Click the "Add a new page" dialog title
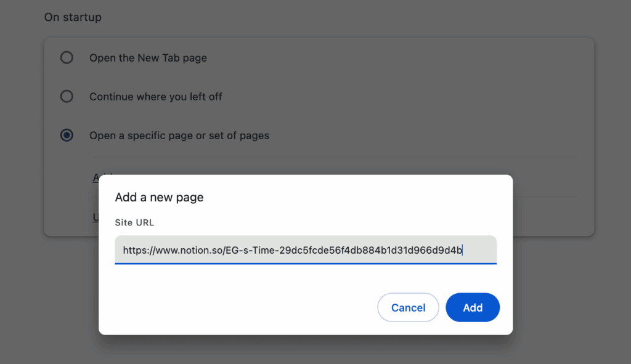This screenshot has width=631, height=364. click(x=159, y=198)
